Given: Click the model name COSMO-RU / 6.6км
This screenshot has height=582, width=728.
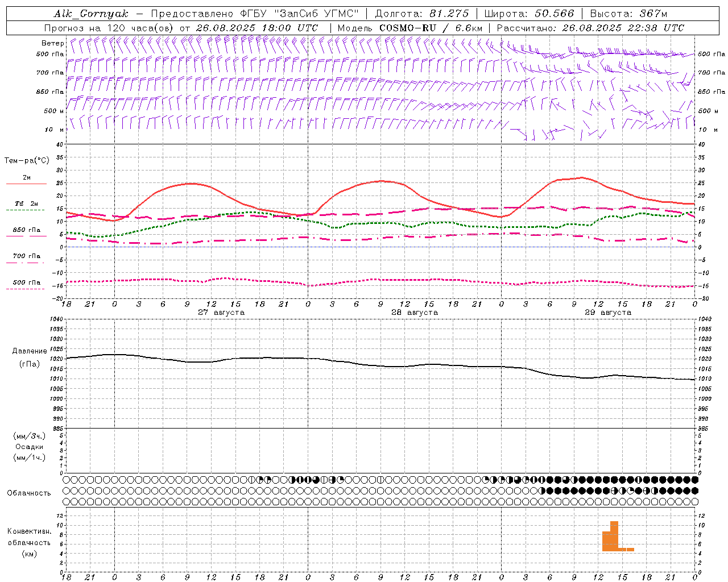Looking at the screenshot, I should [431, 28].
